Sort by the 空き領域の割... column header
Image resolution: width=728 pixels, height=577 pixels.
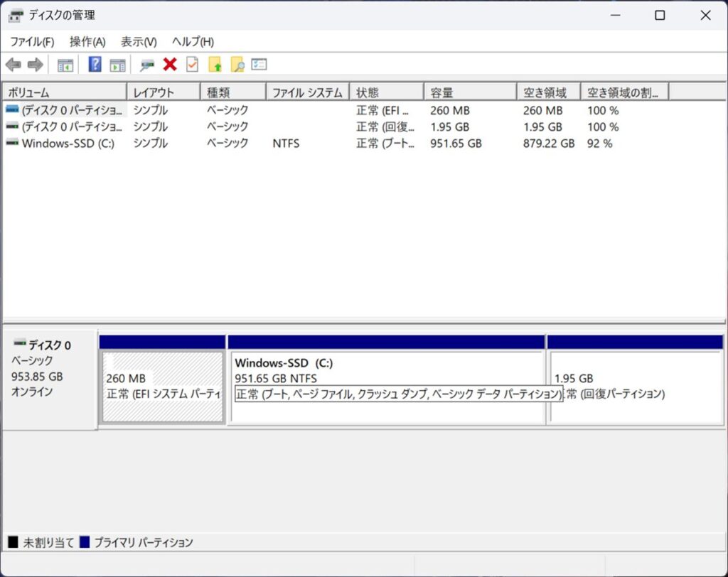pyautogui.click(x=625, y=92)
